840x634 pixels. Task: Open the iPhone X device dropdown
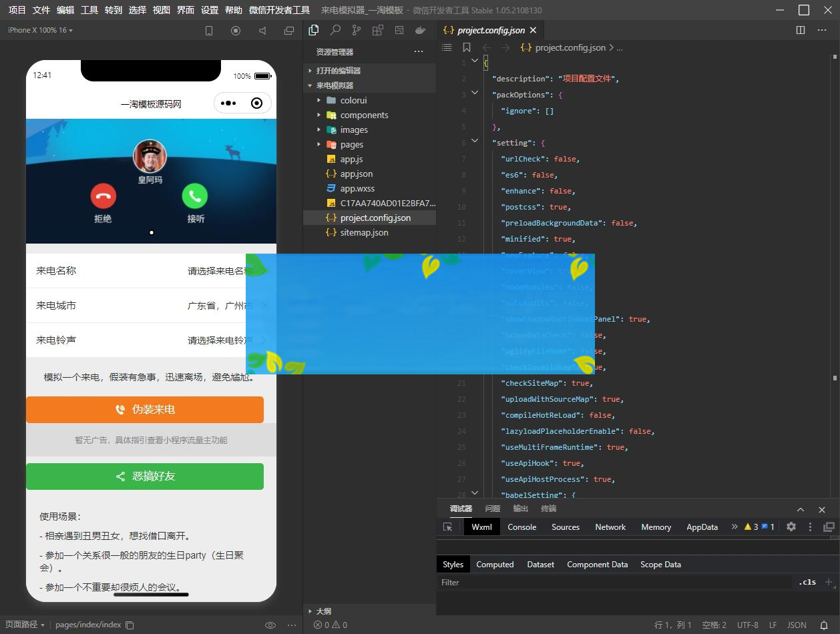40,30
